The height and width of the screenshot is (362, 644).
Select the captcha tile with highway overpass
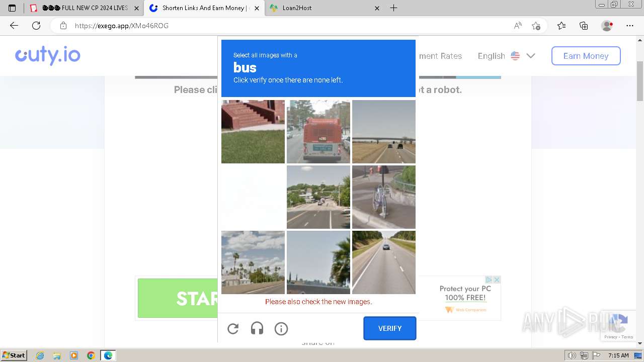(x=384, y=132)
